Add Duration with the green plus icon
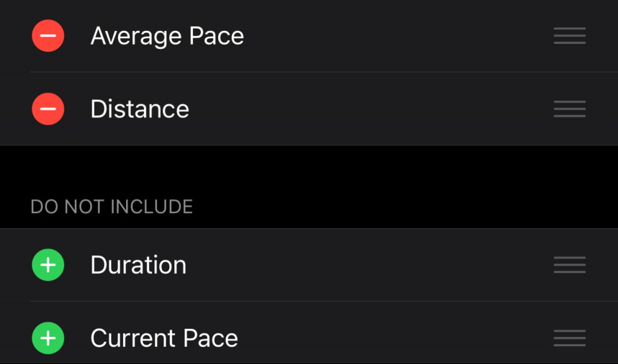 tap(48, 265)
